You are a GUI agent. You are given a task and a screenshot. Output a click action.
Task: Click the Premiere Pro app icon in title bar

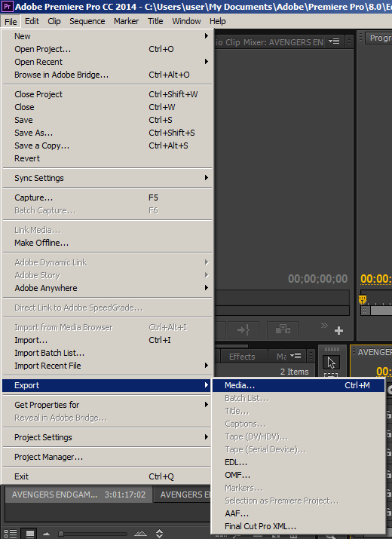point(8,6)
